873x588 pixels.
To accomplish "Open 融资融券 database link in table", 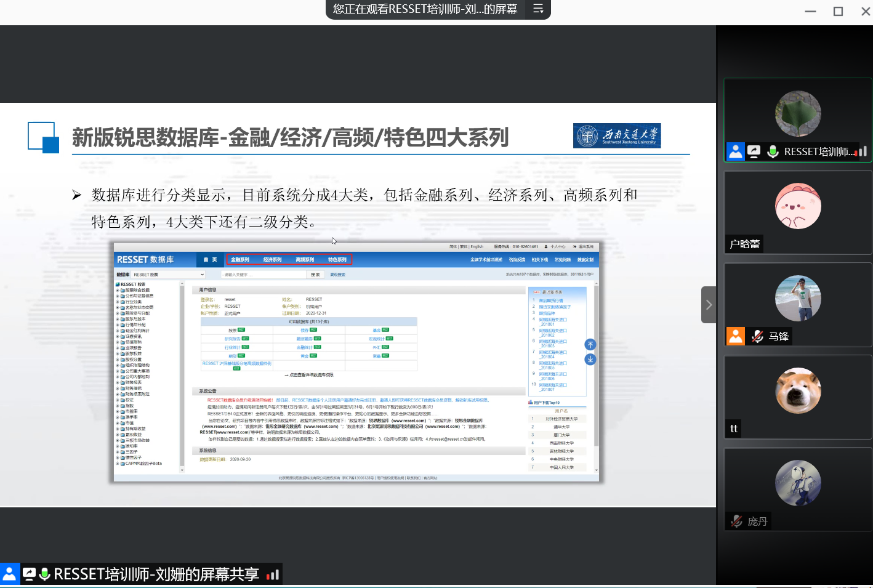I will click(304, 339).
